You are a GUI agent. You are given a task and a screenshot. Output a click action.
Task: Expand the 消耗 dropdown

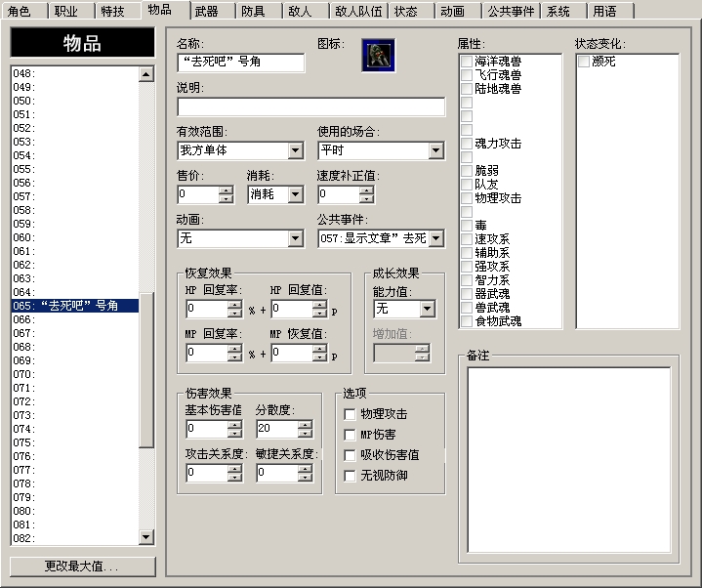295,194
